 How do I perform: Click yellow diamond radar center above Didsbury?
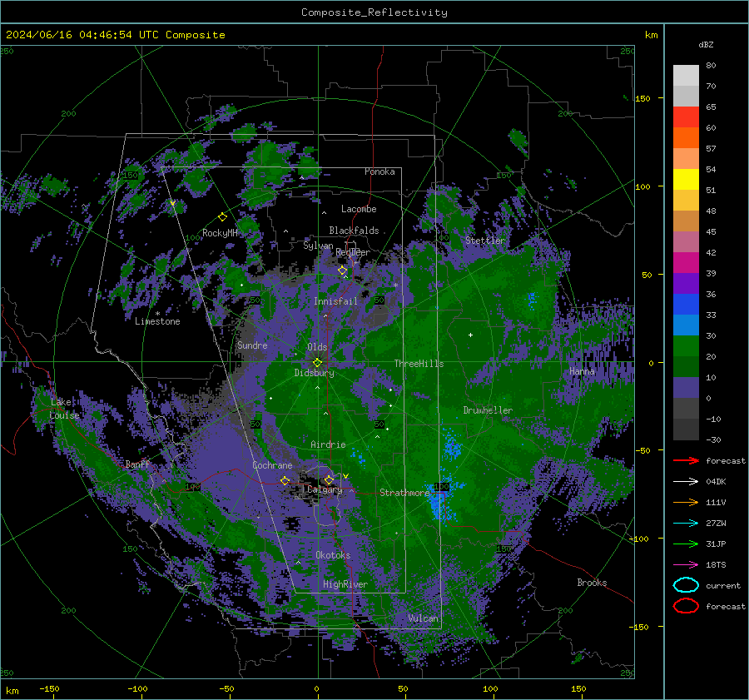pyautogui.click(x=317, y=363)
